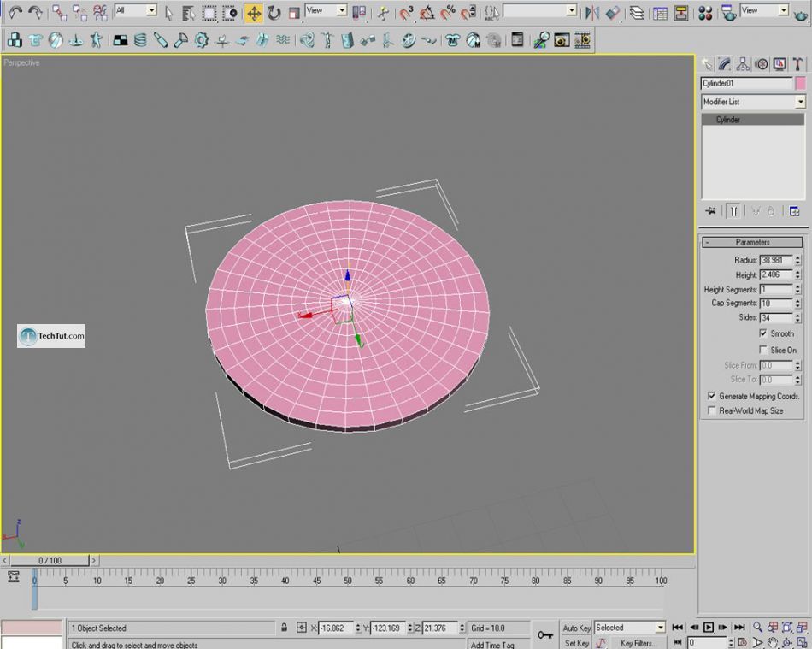Uncheck the Smooth checkbox

[x=763, y=333]
